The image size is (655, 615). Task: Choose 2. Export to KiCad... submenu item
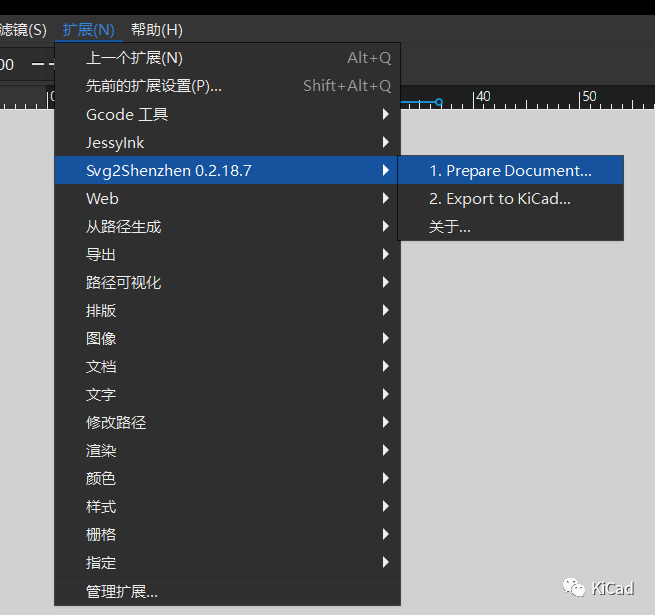tap(510, 199)
